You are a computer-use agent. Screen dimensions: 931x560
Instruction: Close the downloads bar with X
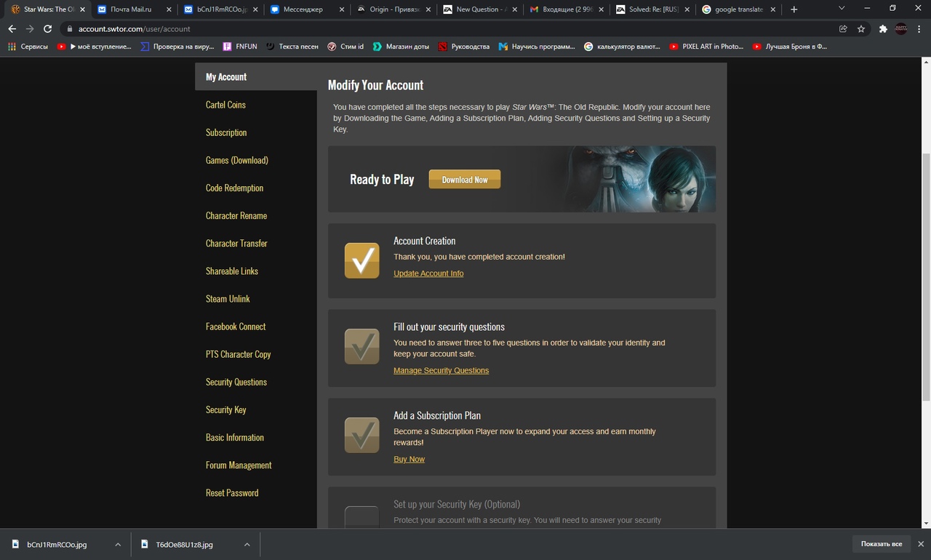tap(920, 544)
